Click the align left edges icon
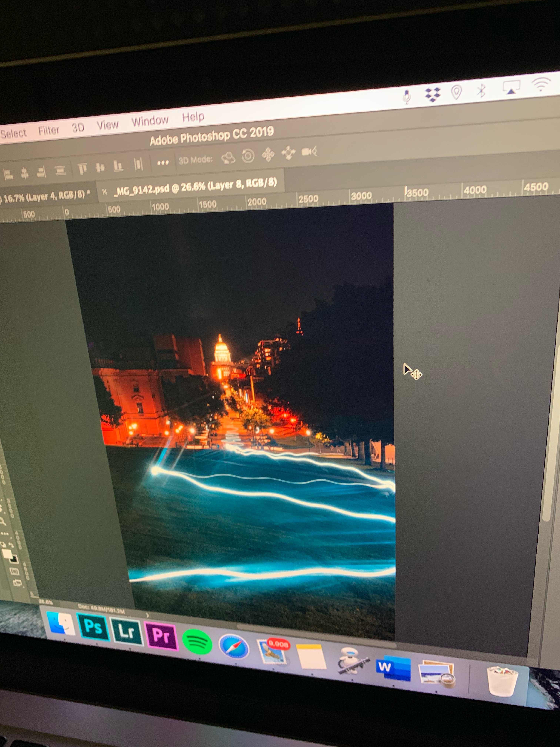The height and width of the screenshot is (747, 560). pyautogui.click(x=8, y=175)
